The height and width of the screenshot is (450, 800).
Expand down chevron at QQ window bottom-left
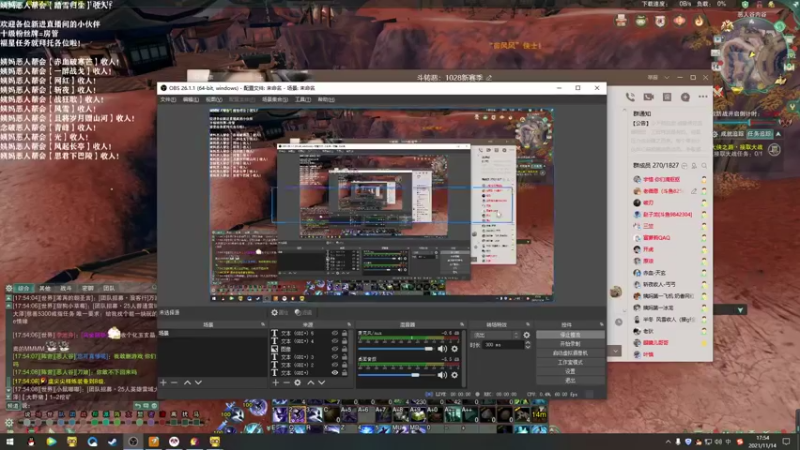coord(615,351)
